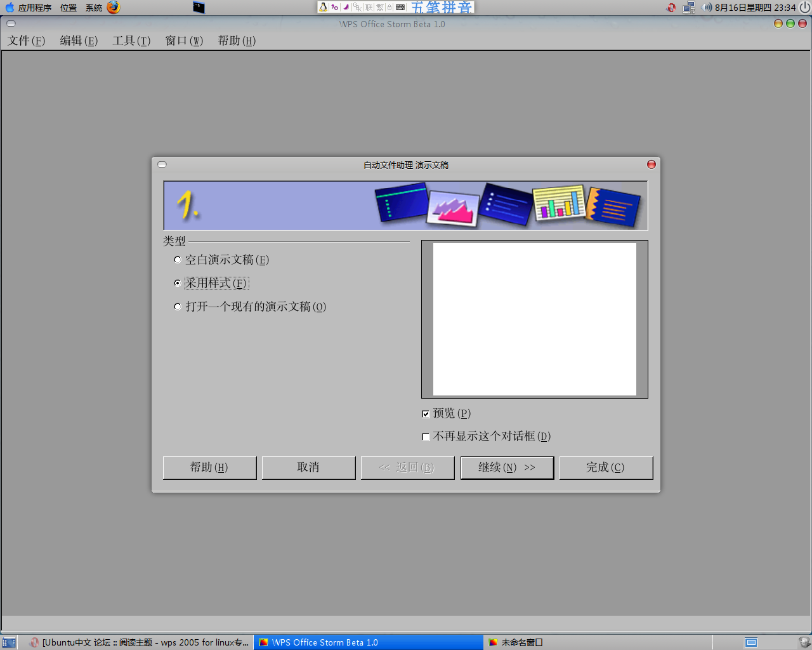Open the 应用程序 panel menu
This screenshot has height=650, width=812.
(x=35, y=8)
